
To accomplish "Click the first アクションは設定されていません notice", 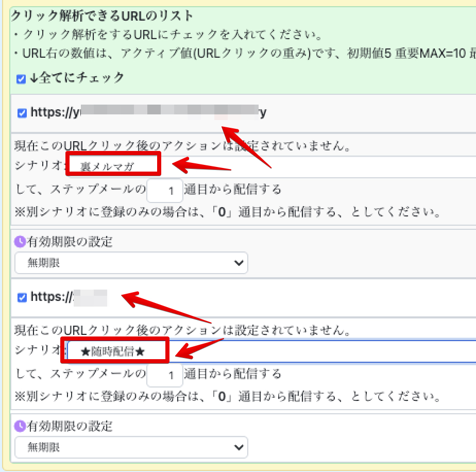I will click(x=182, y=146).
